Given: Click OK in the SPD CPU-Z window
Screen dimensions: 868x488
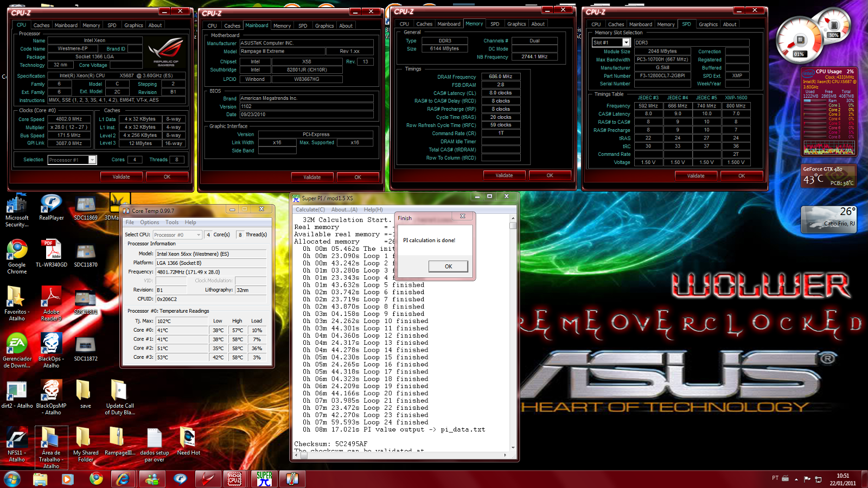Looking at the screenshot, I should pyautogui.click(x=742, y=176).
